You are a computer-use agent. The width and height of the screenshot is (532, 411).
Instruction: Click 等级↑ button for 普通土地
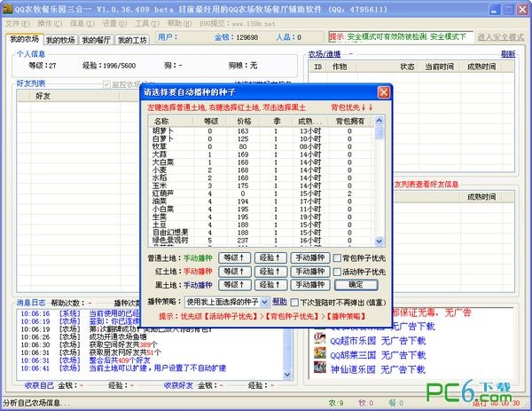point(234,257)
